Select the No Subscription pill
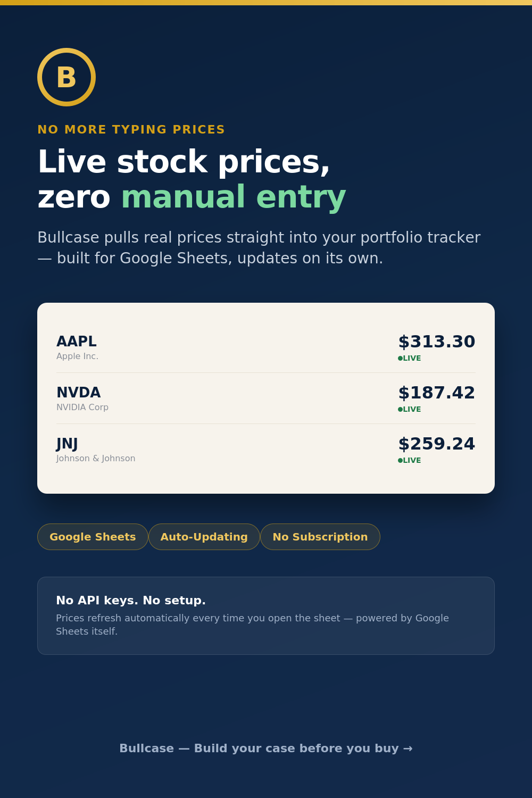The height and width of the screenshot is (798, 532). pyautogui.click(x=320, y=537)
